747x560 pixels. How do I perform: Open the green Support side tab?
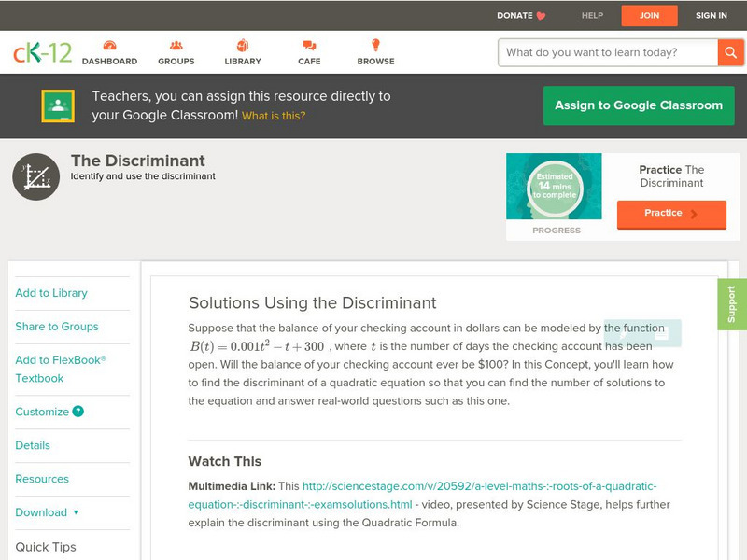[732, 304]
